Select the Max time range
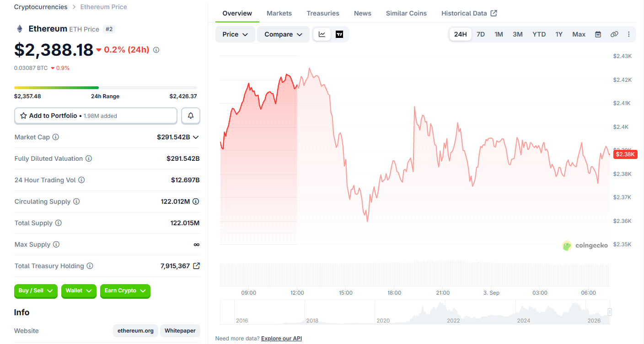 579,34
